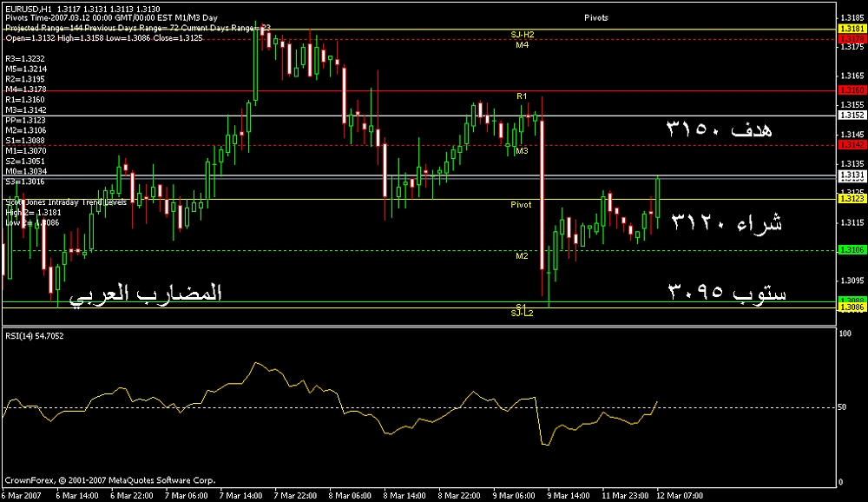Click the 1.3095 price axis label
This screenshot has height=502, width=868.
tap(852, 281)
